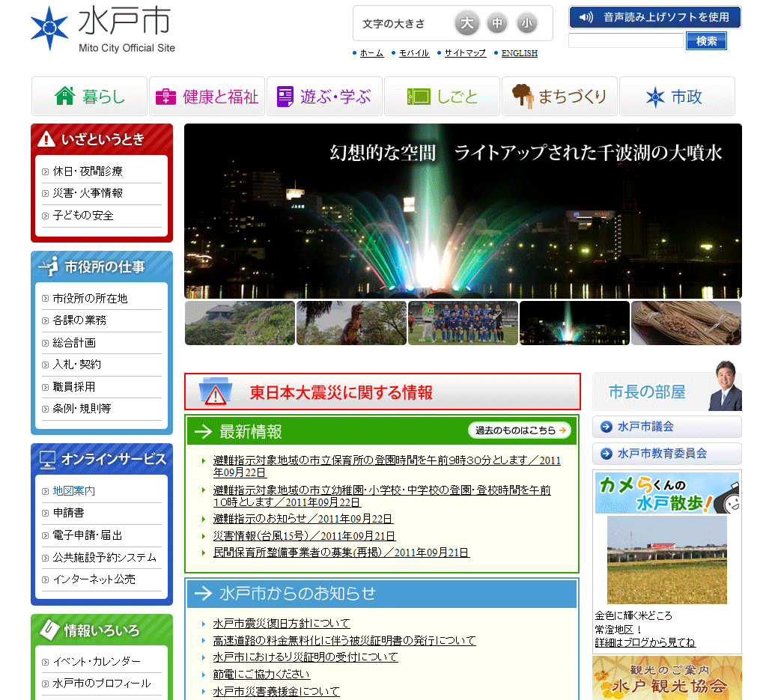Click the Mito City star logo
The image size is (772, 700).
(x=49, y=28)
